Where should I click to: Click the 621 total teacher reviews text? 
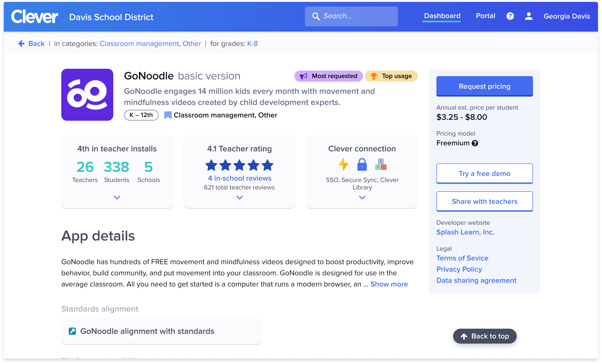tap(239, 187)
